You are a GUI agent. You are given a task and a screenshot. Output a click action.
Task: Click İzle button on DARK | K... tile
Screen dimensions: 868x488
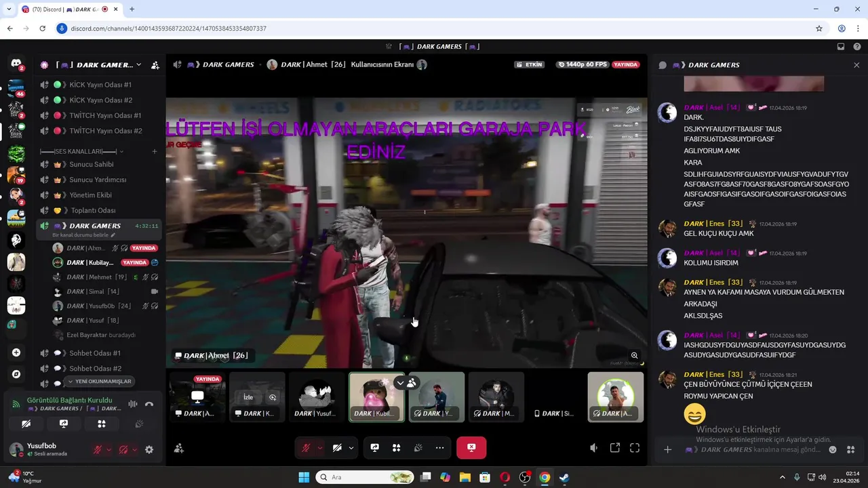[x=248, y=397]
